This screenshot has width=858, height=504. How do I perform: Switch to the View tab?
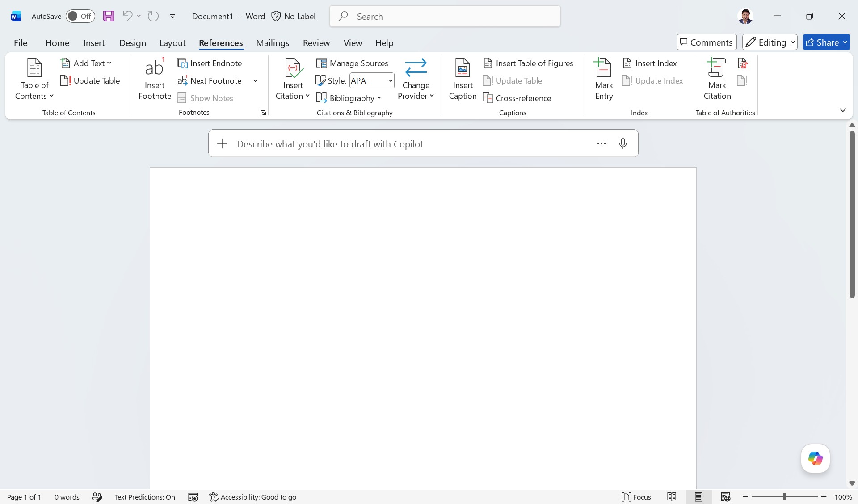coord(353,42)
